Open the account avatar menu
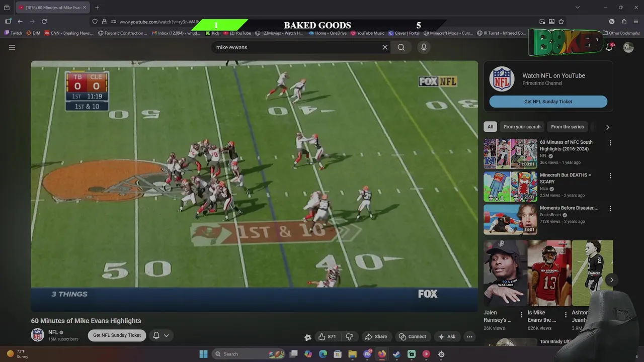The image size is (644, 362). tap(628, 47)
